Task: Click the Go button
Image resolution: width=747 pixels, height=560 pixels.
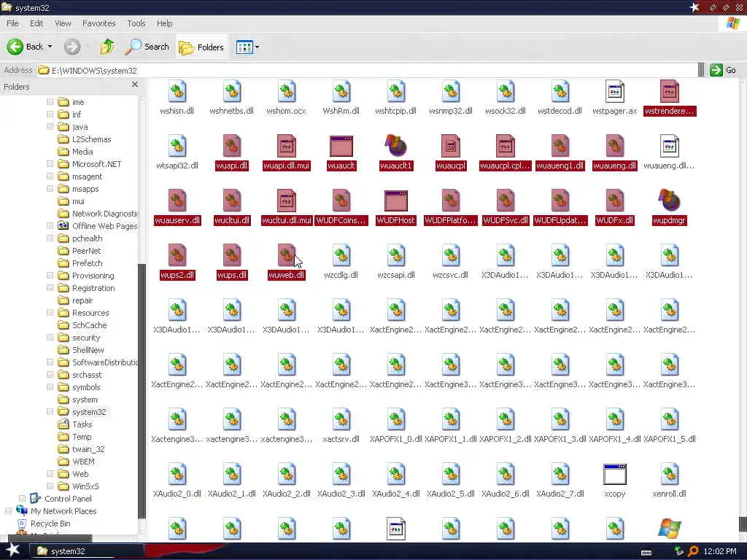Action: point(722,70)
